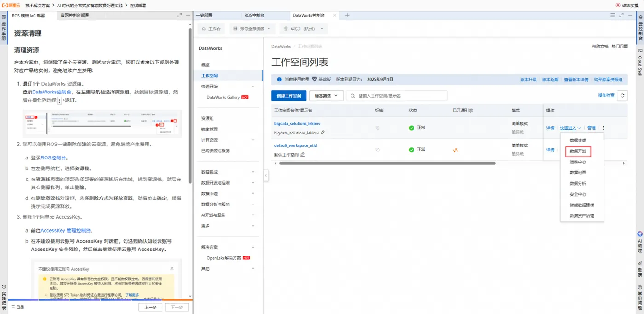644x314 pixels.
Task: Click pencil icon next to 默认工作空间
Action: pos(302,154)
